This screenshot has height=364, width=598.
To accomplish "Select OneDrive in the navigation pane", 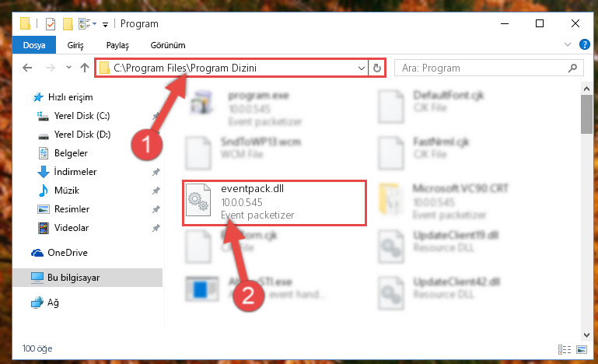I will tap(68, 253).
